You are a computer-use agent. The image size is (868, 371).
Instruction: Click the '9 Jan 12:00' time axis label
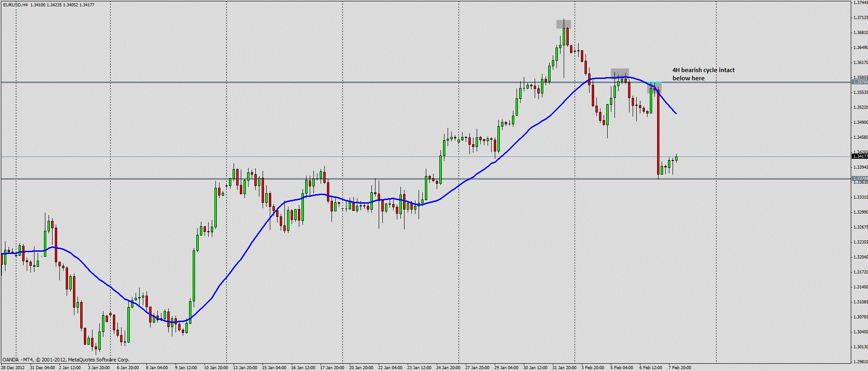coord(186,367)
